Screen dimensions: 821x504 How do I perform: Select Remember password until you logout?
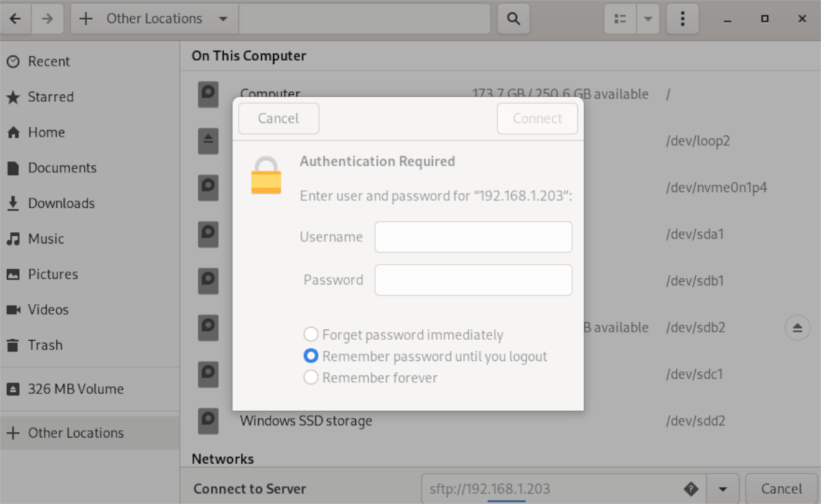pos(311,356)
